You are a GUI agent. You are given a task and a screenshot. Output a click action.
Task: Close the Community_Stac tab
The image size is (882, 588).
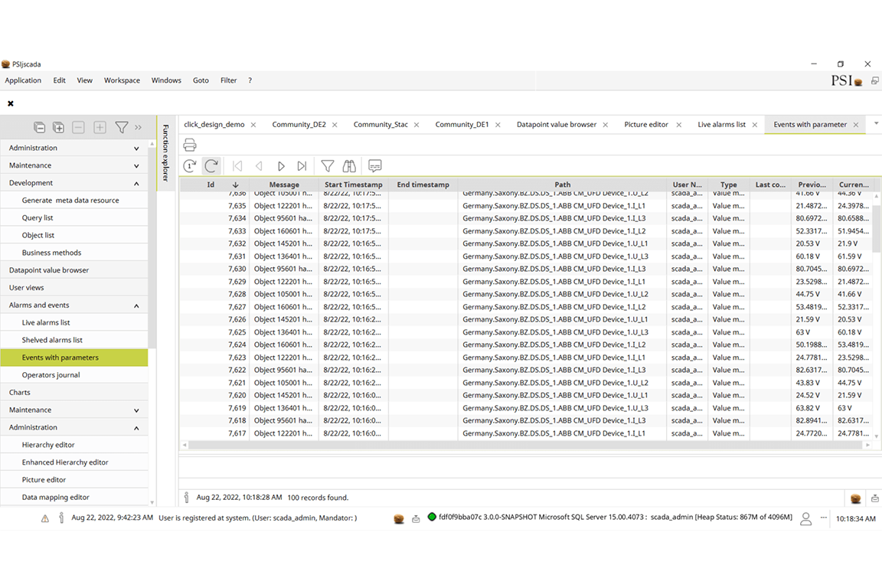416,125
